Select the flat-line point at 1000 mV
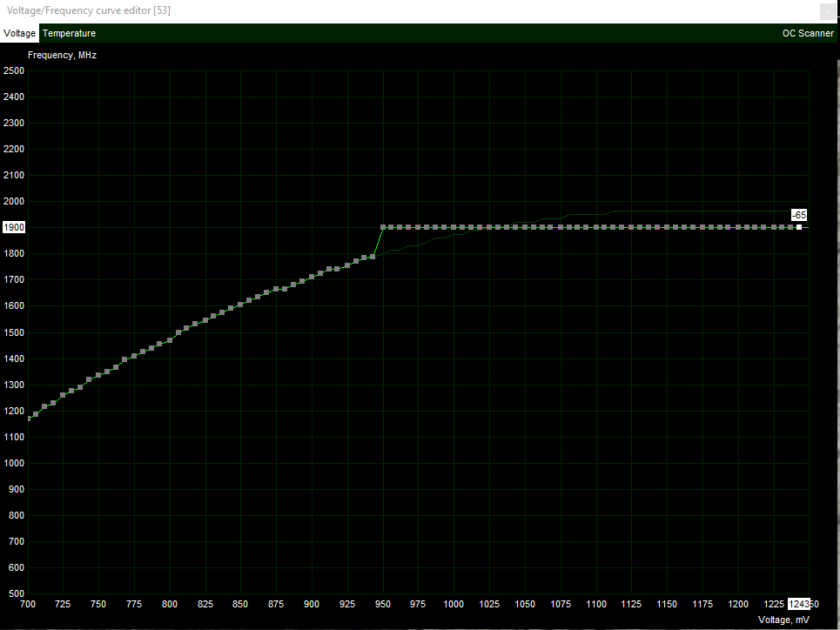 pos(454,227)
